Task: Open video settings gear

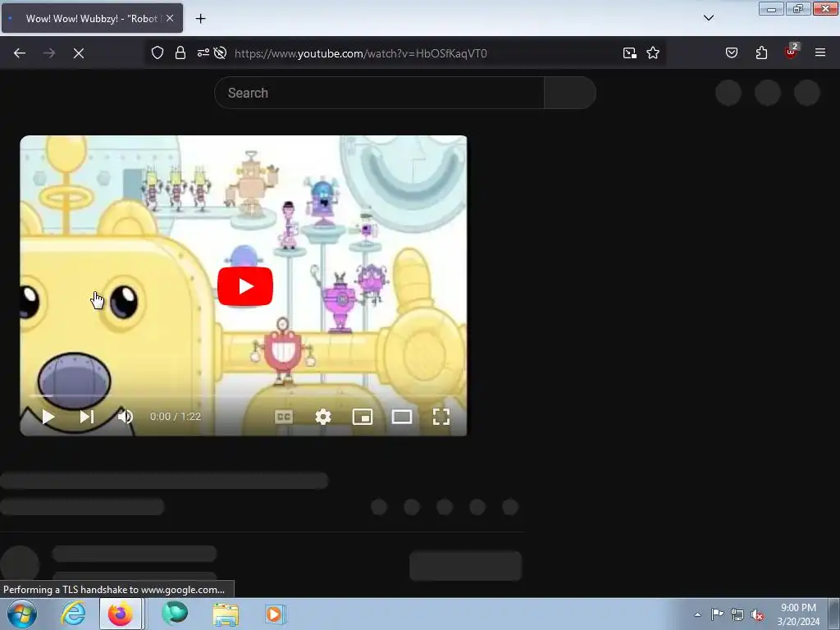Action: (x=323, y=417)
